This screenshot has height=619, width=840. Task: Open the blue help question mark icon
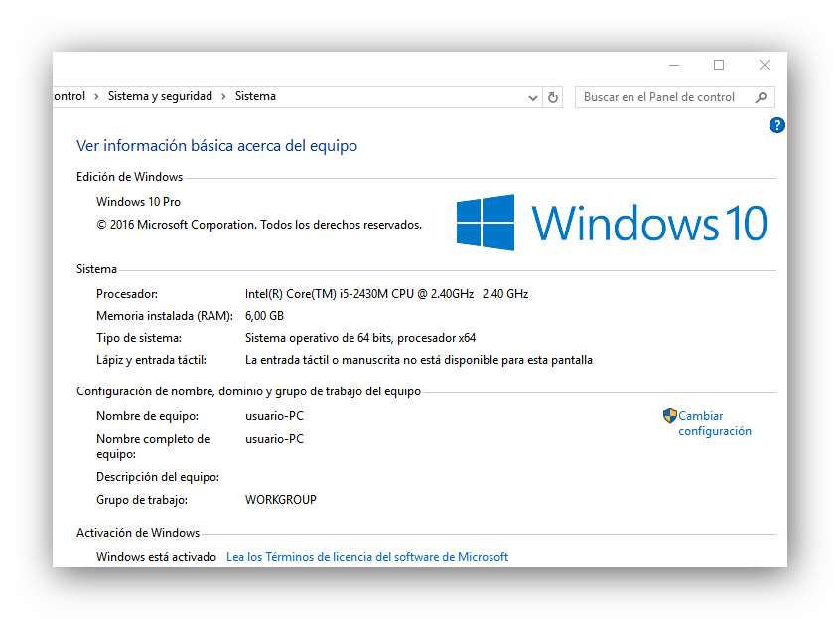776,125
